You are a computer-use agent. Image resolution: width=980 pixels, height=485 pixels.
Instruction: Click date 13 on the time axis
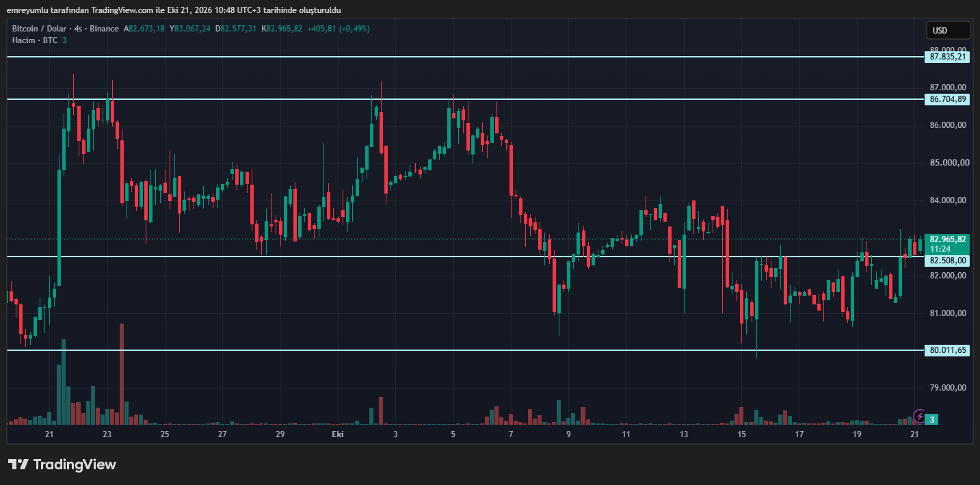coord(683,434)
